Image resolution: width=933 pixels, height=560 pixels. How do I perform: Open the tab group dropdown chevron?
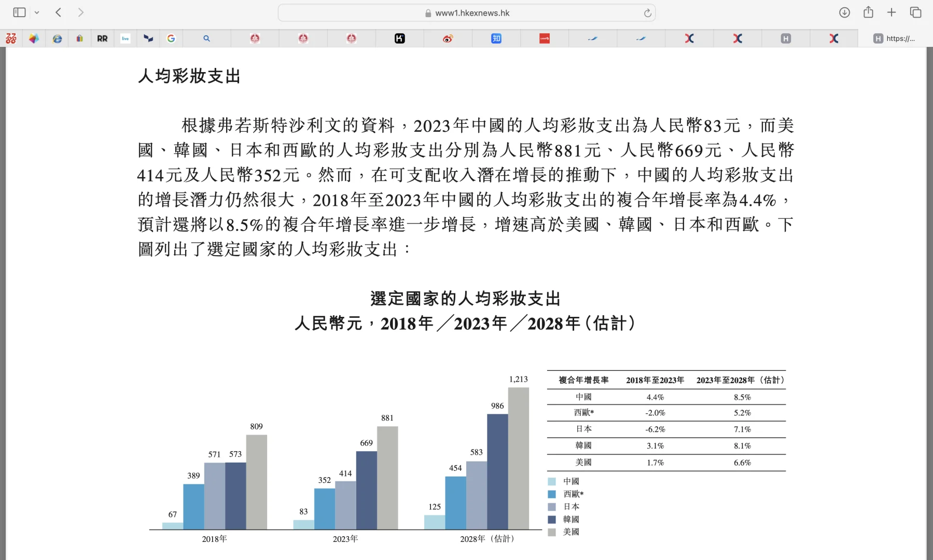(37, 12)
